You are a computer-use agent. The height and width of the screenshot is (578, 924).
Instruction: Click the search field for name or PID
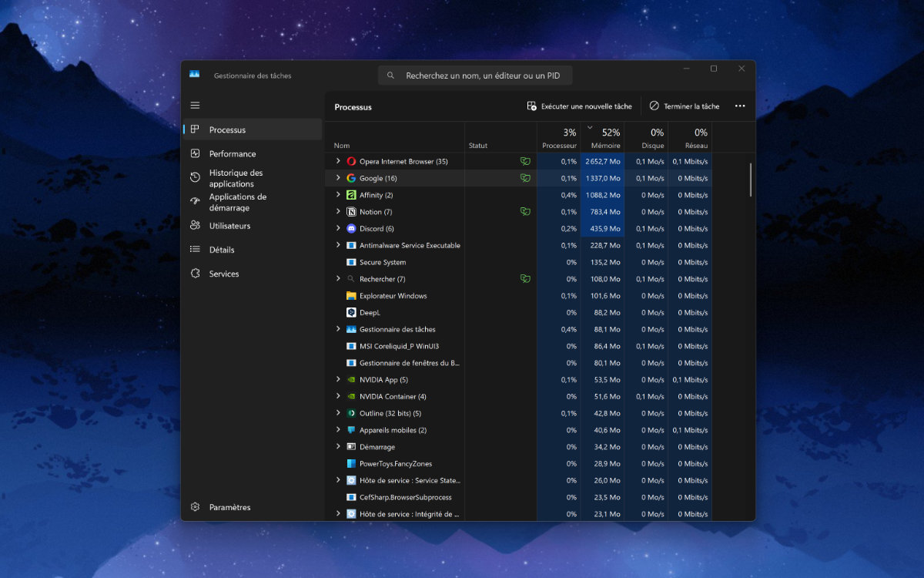475,76
